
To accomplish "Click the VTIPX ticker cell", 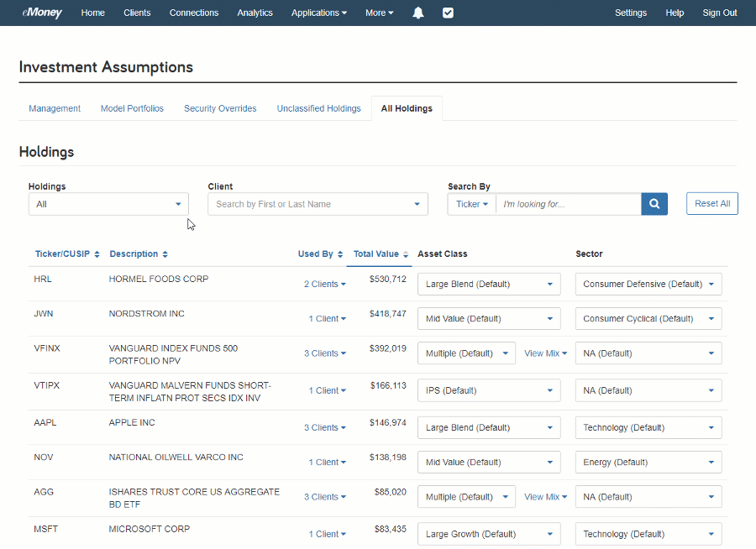I will 47,385.
